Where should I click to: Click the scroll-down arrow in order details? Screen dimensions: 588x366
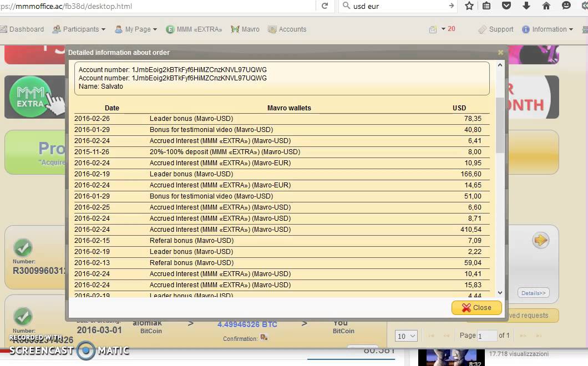500,292
